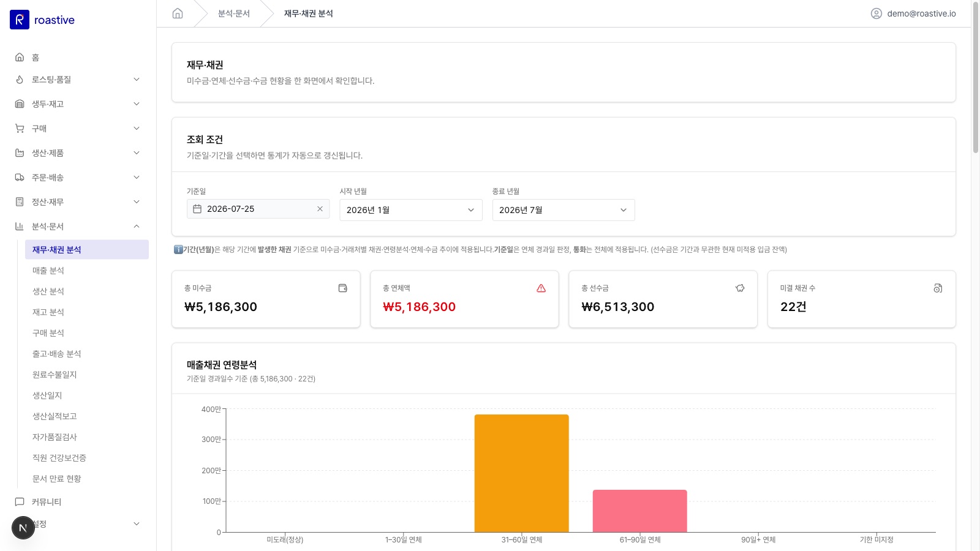
Task: Click the 커뮤니티 chat bubble icon
Action: tap(20, 502)
